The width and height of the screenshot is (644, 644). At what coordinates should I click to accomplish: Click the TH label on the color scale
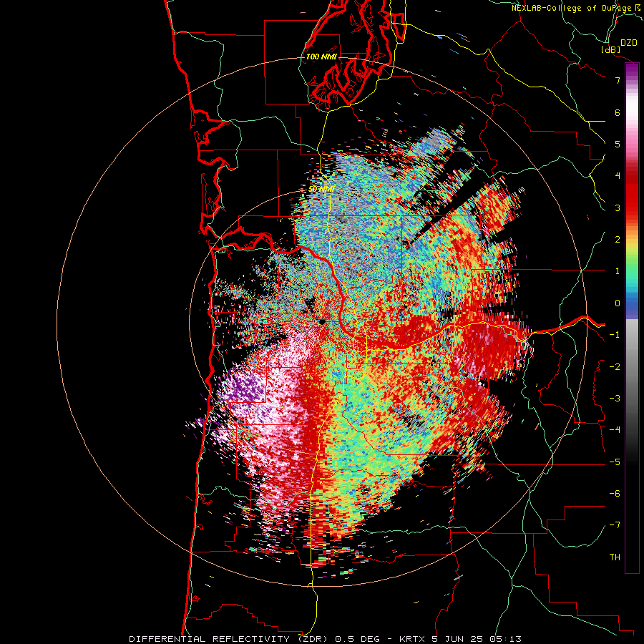615,557
